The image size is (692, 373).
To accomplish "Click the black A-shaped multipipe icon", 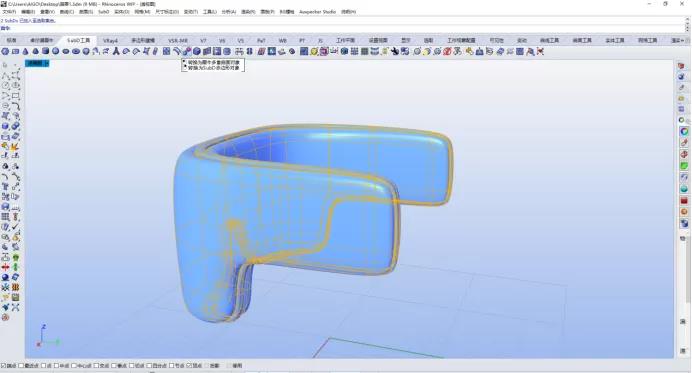I will (x=116, y=51).
